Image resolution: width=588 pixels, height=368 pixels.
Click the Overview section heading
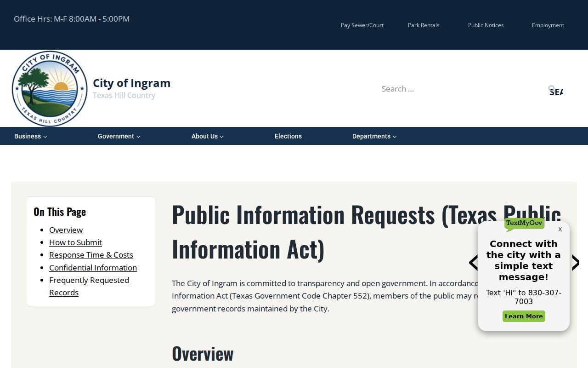pyautogui.click(x=203, y=354)
